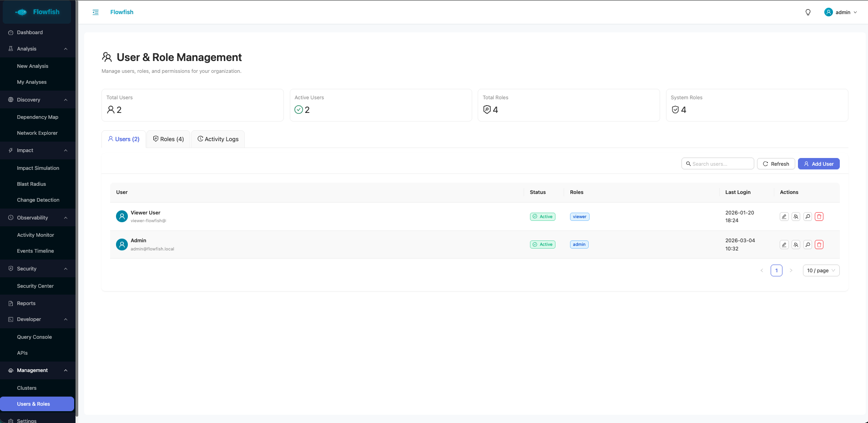The height and width of the screenshot is (423, 868).
Task: Open Impact Simulation in the sidebar
Action: (38, 168)
